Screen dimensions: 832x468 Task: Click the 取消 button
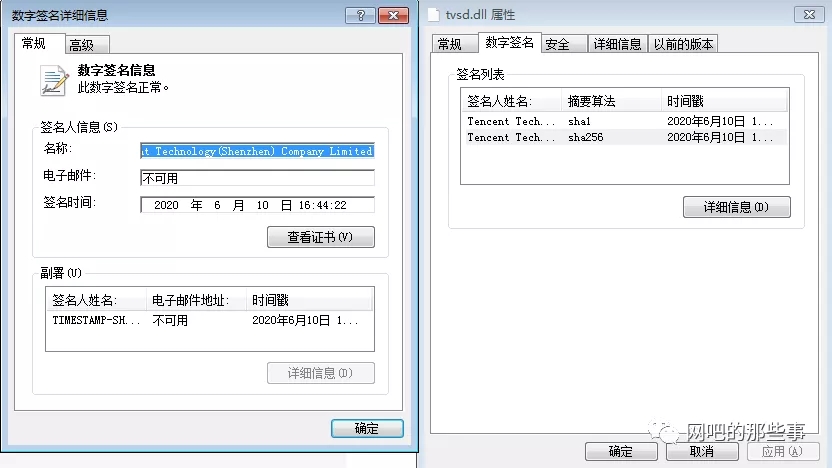pos(701,452)
